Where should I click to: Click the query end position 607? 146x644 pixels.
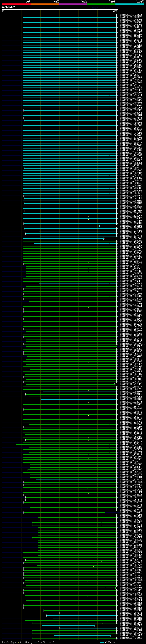115,11
